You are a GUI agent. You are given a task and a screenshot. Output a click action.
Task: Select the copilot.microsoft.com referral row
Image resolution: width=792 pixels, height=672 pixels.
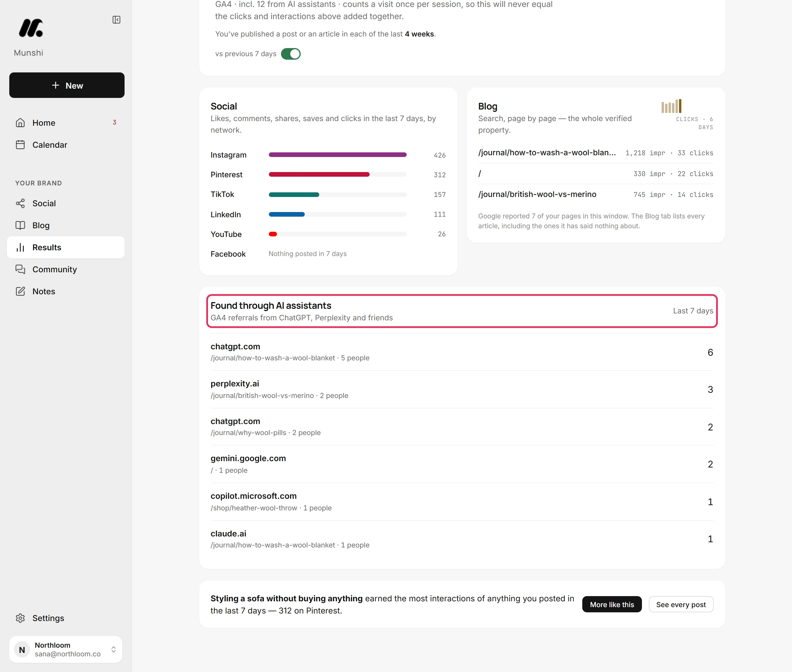462,502
